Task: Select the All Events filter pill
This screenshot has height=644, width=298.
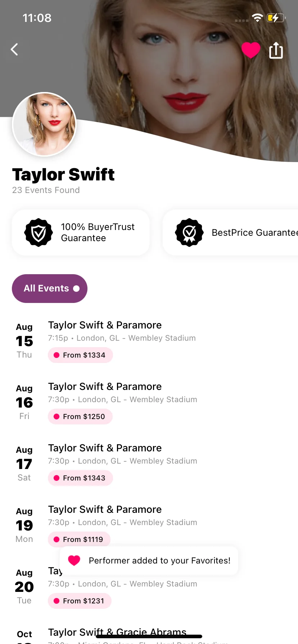Action: coord(50,289)
